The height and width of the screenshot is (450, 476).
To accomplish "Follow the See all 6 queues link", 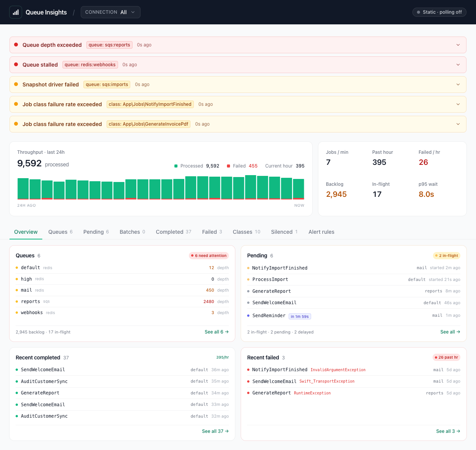I will point(217,332).
